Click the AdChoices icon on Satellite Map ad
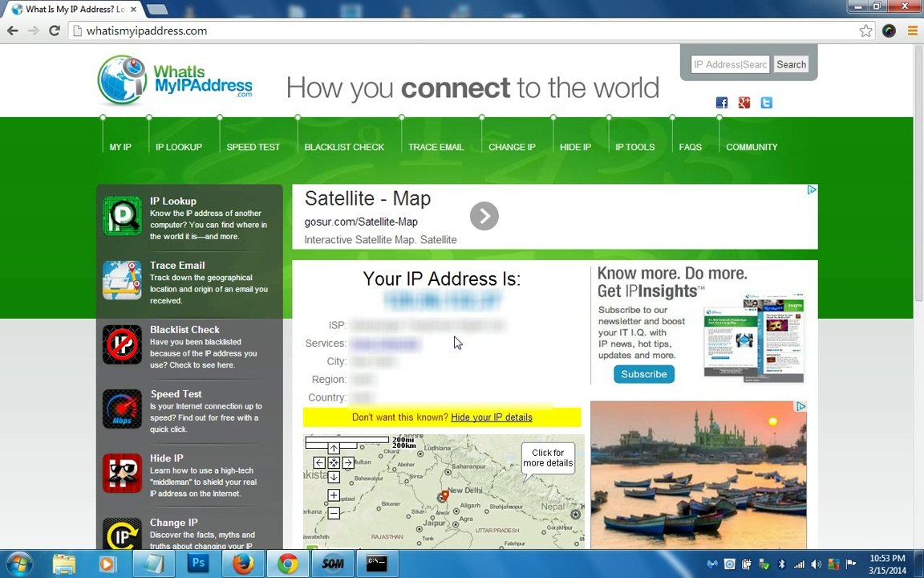Screen dimensions: 924x578 812,190
